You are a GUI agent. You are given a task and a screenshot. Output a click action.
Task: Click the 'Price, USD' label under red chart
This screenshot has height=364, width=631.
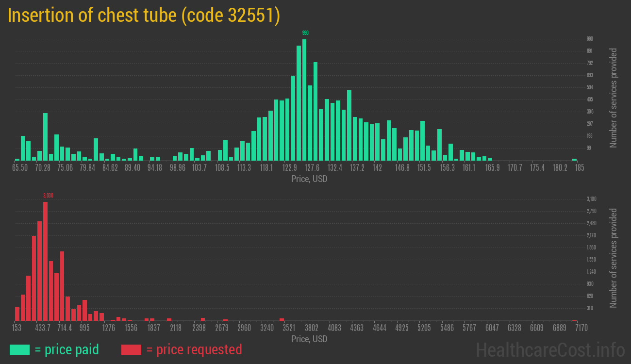pyautogui.click(x=309, y=339)
